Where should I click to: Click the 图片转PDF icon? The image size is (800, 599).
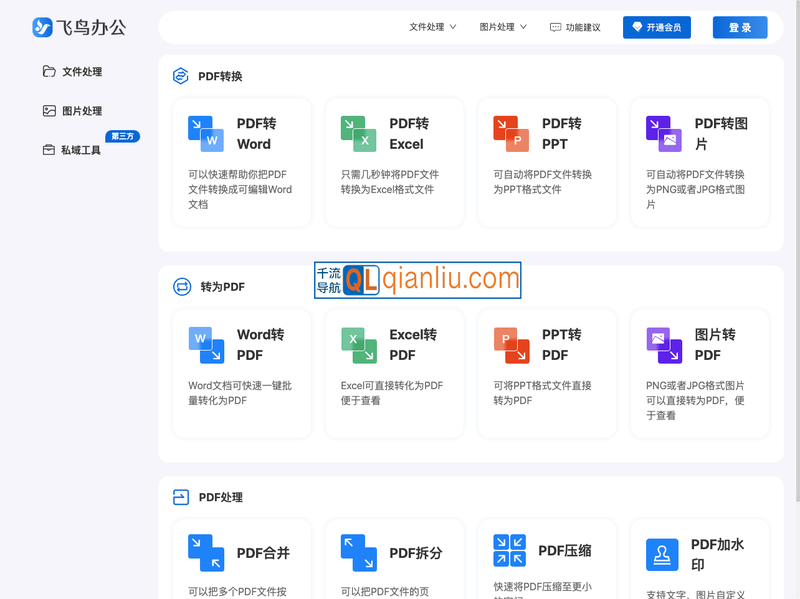click(664, 345)
